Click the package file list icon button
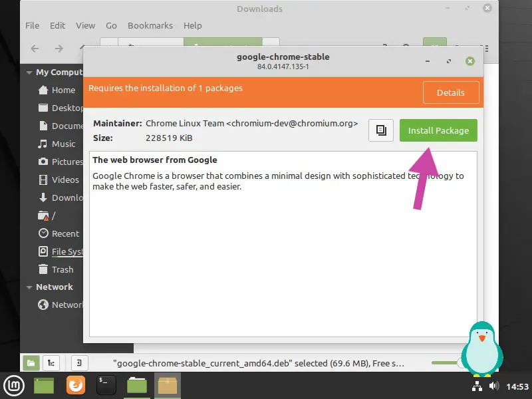This screenshot has width=532, height=399. click(x=380, y=130)
